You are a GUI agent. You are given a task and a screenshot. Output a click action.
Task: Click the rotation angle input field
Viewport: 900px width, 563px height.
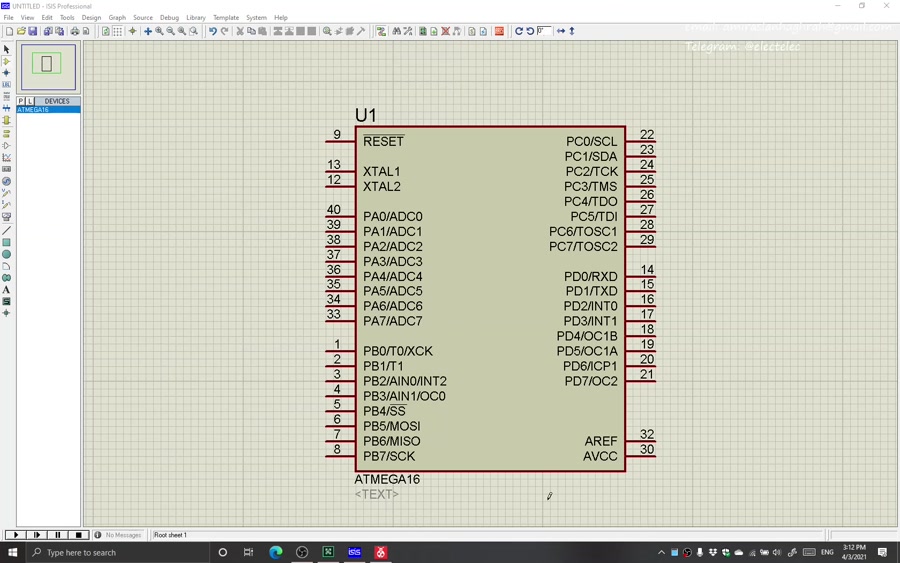pos(544,31)
